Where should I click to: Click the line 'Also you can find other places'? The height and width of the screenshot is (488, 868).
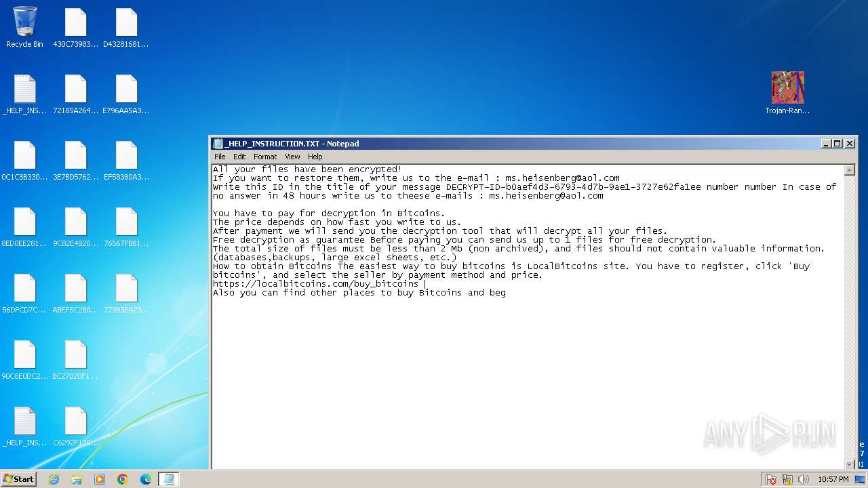(359, 293)
